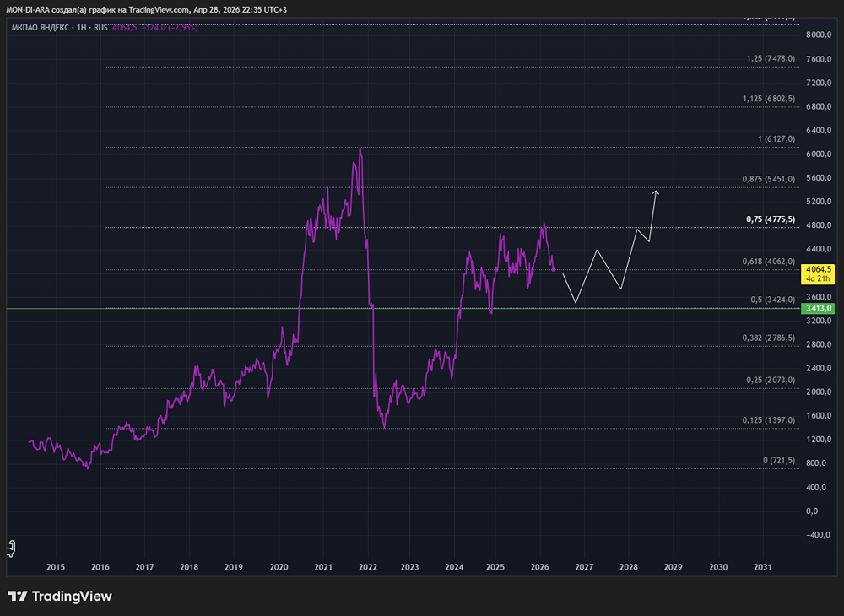
Task: Select the yellow 4064,5 current price label
Action: (818, 274)
